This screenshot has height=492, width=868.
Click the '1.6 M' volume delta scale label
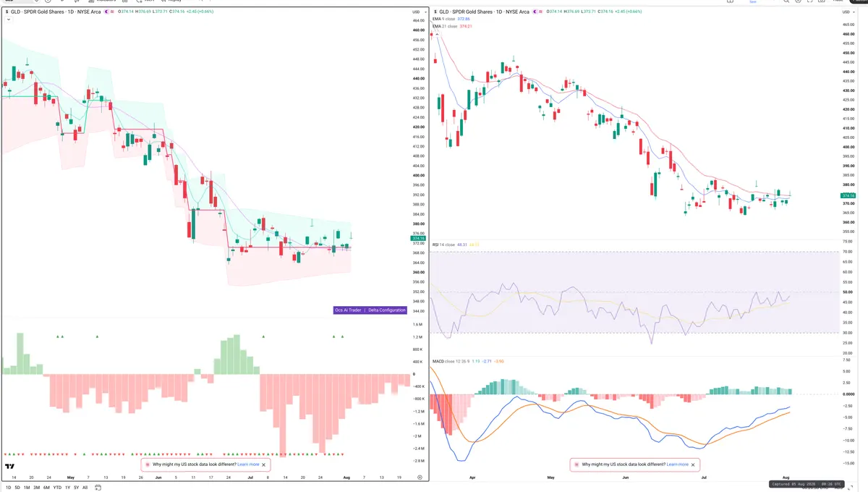click(x=418, y=325)
